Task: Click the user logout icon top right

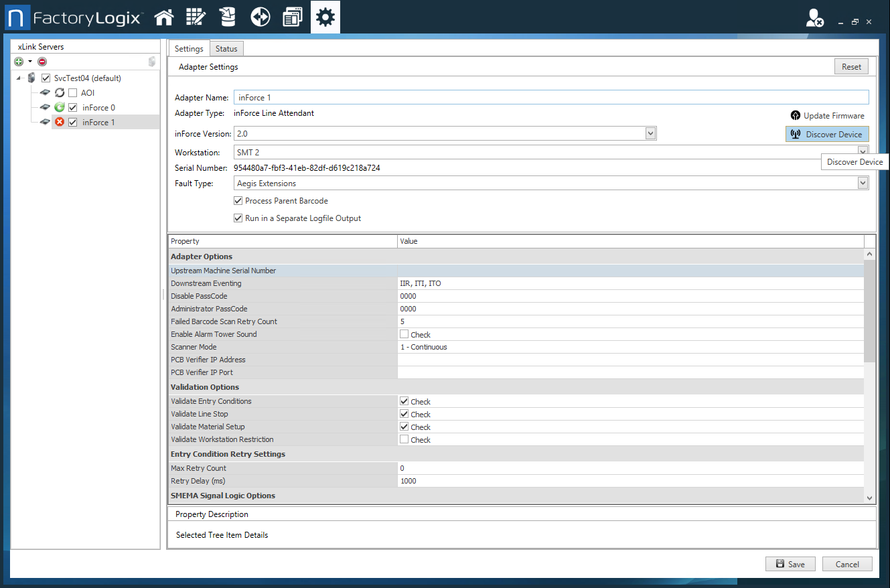Action: [814, 18]
